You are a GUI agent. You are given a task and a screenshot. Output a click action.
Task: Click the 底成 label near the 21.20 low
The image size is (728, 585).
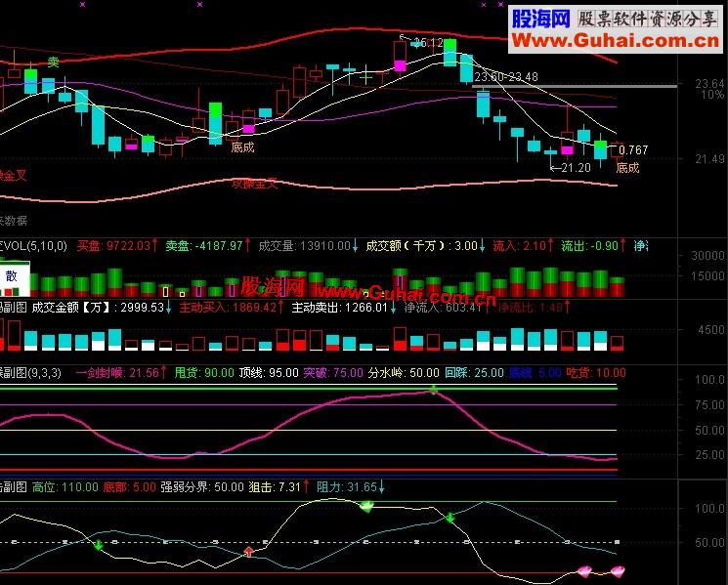pos(627,167)
